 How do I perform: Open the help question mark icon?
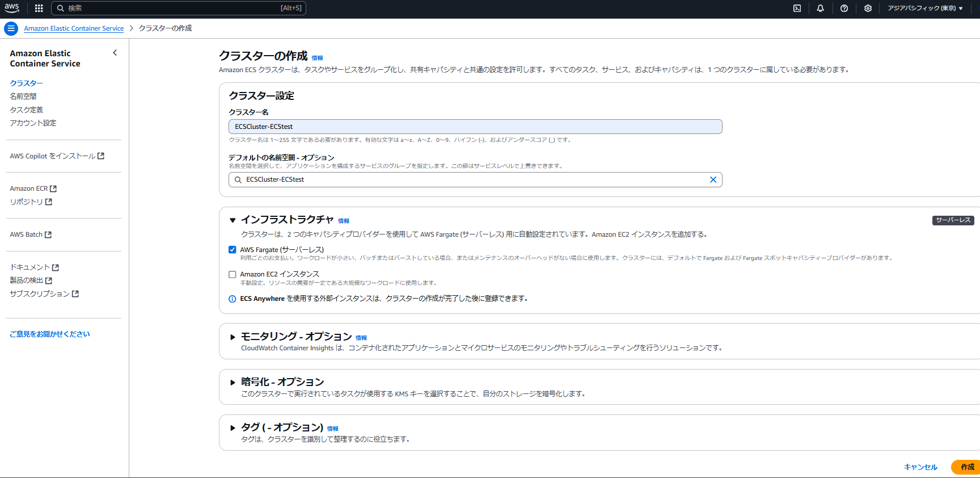tap(844, 8)
